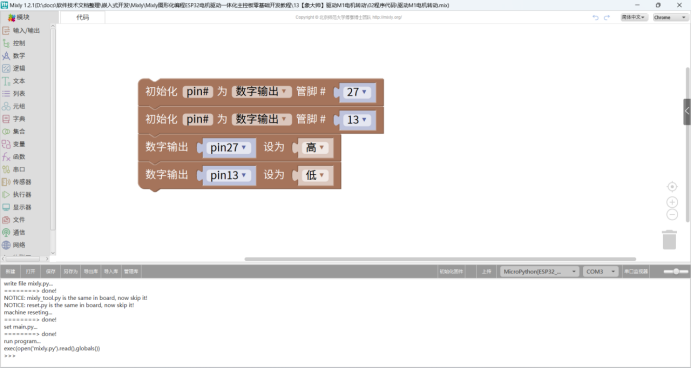692x368 pixels.
Task: Click the 上传 upload button
Action: (486, 271)
